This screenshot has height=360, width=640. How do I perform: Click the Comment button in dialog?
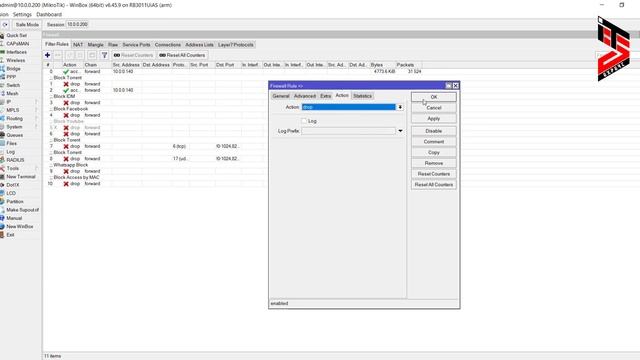(433, 142)
